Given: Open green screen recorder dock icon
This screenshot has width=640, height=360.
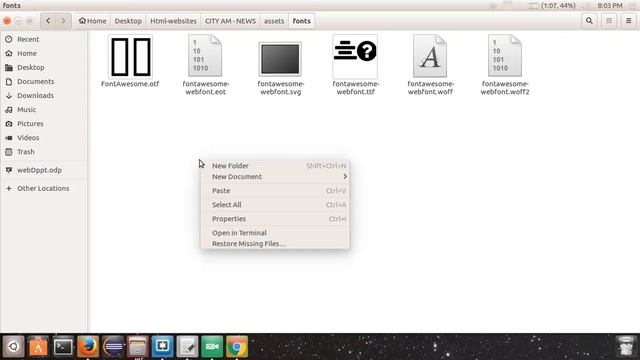Looking at the screenshot, I should 212,347.
